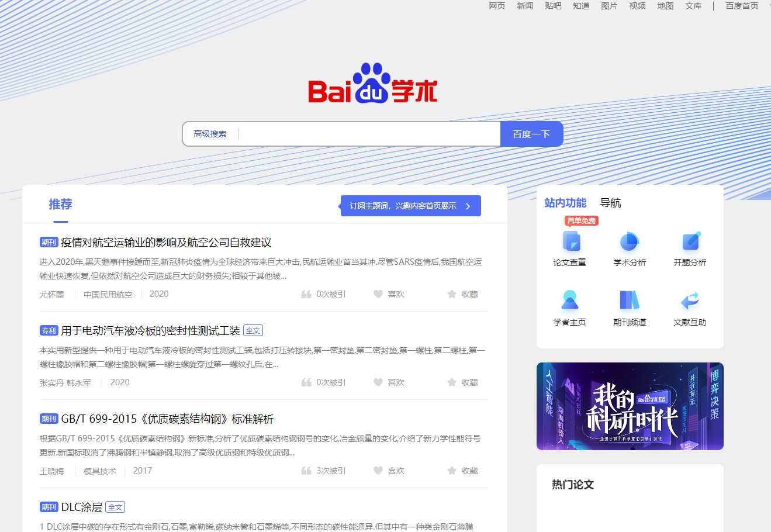This screenshot has width=771, height=532.
Task: Open the 全文 full text of the DLC涂层 article
Action: tap(115, 507)
